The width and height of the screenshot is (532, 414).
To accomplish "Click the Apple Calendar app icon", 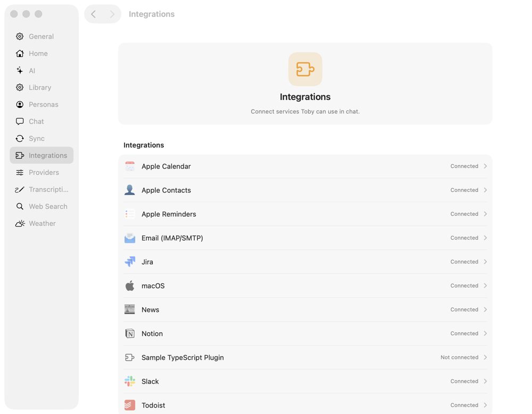I will point(130,166).
